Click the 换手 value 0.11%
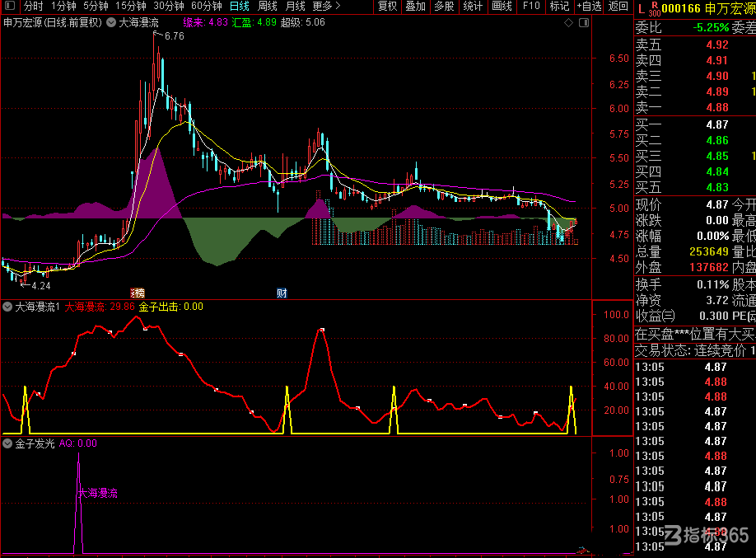Image resolution: width=756 pixels, height=558 pixels. click(x=712, y=285)
